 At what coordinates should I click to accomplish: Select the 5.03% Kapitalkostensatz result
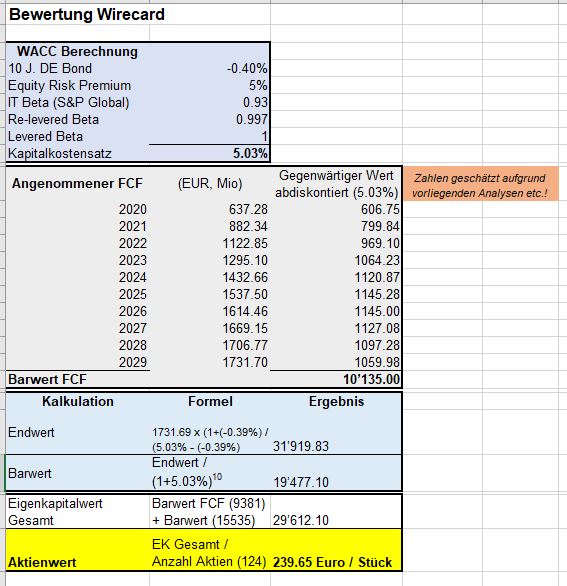[250, 154]
